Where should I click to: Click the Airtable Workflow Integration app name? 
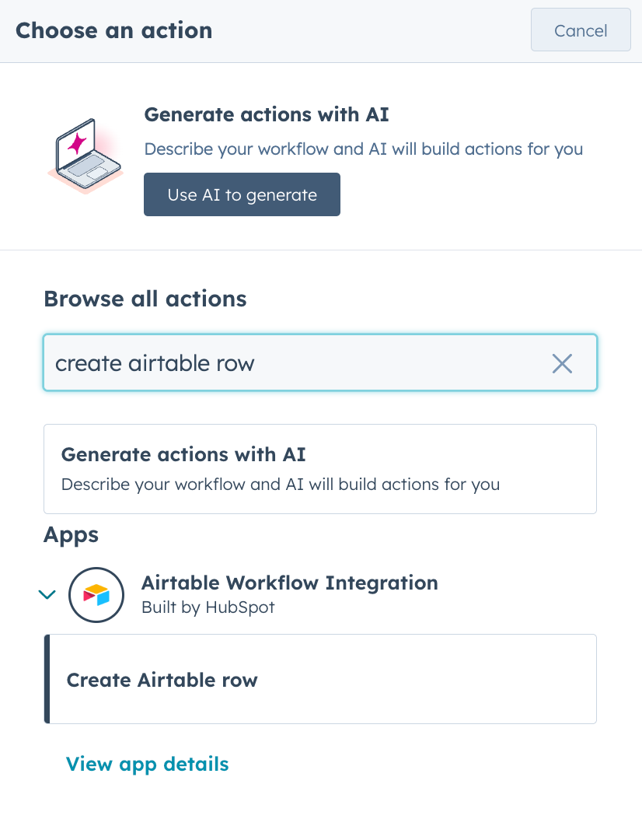[290, 583]
